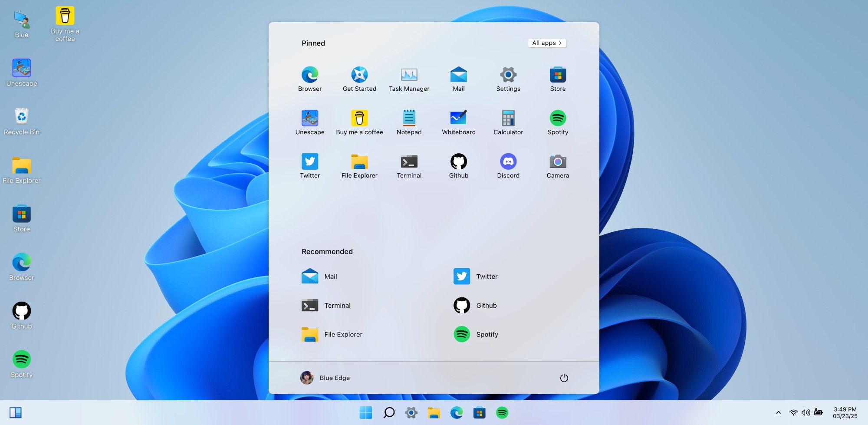Open File Explorer from the Pinned grid
The width and height of the screenshot is (868, 425).
click(359, 166)
